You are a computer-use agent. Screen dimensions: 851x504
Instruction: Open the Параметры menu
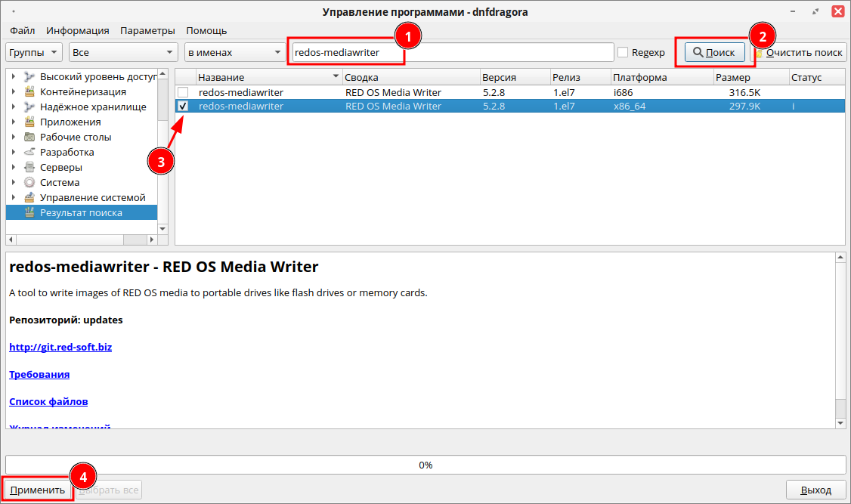click(147, 31)
